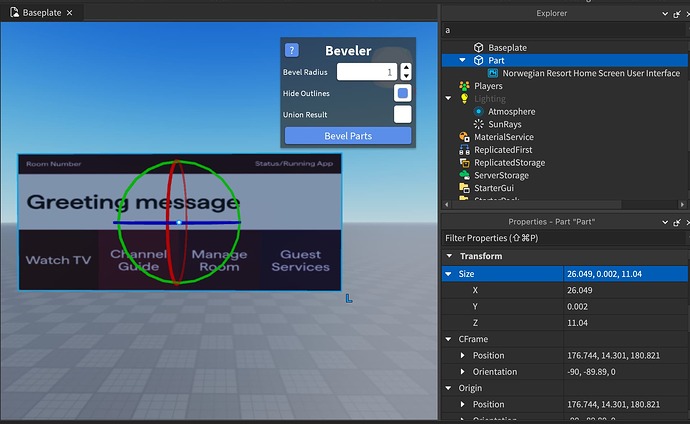The height and width of the screenshot is (424, 690).
Task: Select Players in the Explorer tree
Action: [x=488, y=86]
